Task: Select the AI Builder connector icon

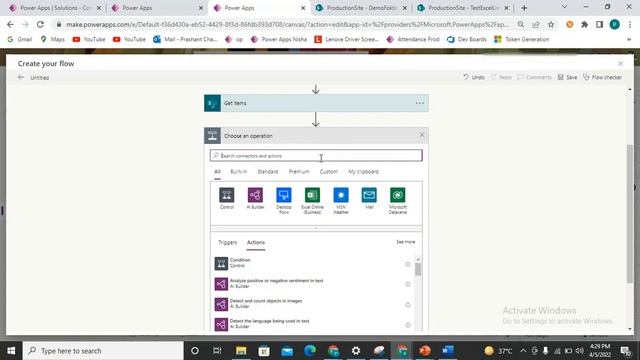Action: (x=255, y=195)
